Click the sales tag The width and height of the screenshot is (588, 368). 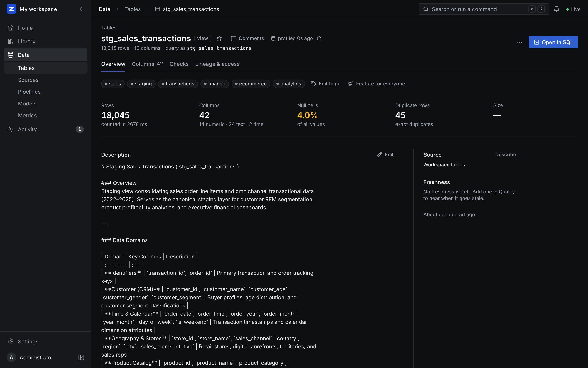(113, 84)
